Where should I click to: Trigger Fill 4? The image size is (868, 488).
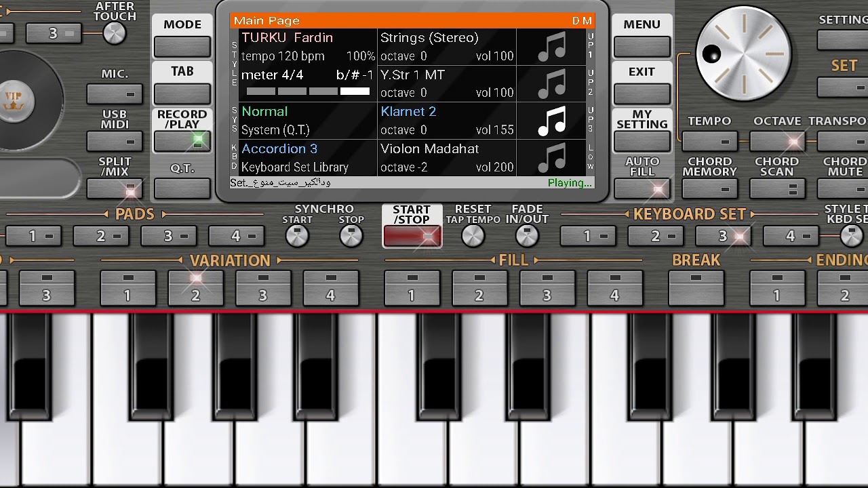614,287
